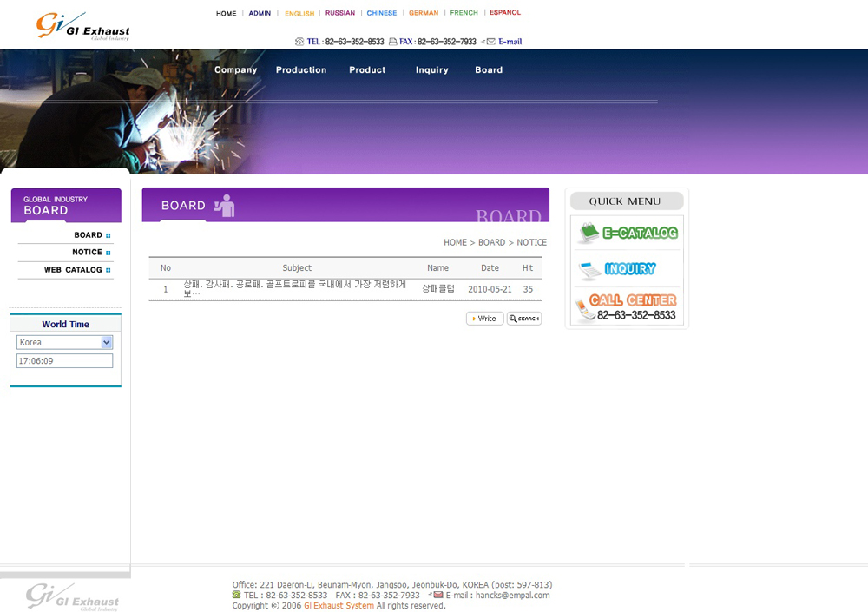Select Inquiry in the top navigation
This screenshot has width=868, height=612.
point(431,70)
